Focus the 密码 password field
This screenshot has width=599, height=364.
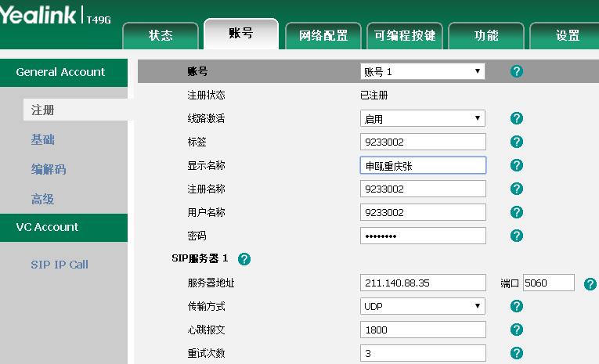(423, 236)
